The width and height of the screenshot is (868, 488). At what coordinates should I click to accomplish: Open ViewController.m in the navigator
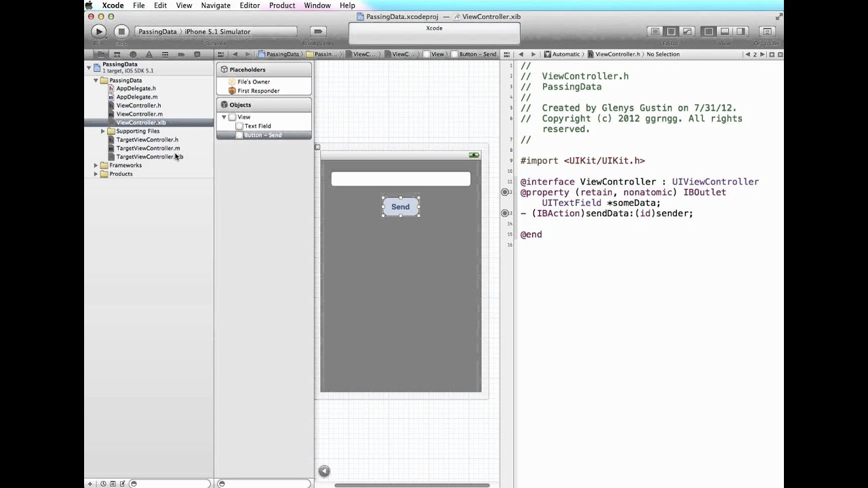point(139,114)
